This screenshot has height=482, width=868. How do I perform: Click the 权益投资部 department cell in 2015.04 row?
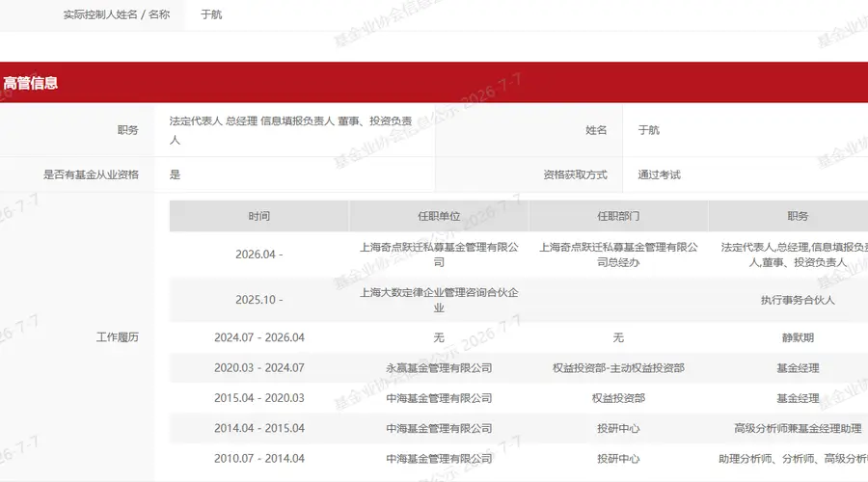click(x=618, y=398)
